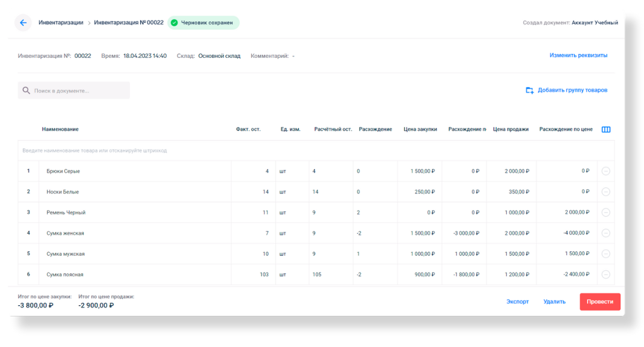Select the Сумка женская product name

[x=65, y=233]
